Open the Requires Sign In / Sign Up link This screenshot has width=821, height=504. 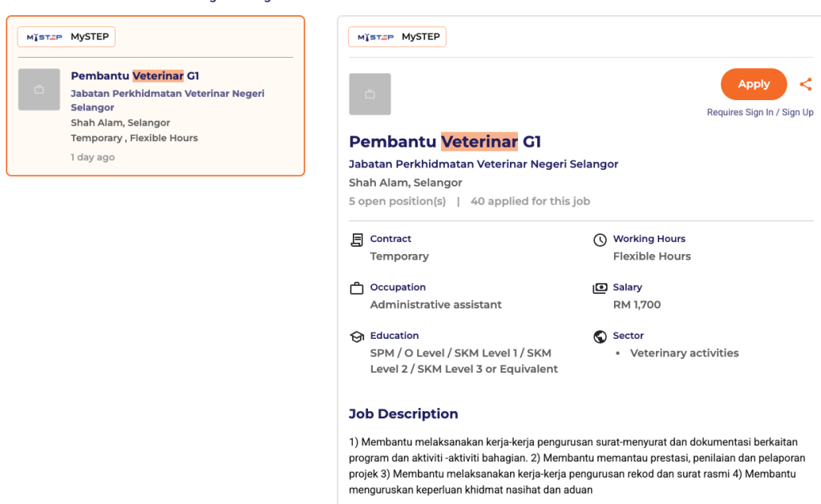click(759, 112)
